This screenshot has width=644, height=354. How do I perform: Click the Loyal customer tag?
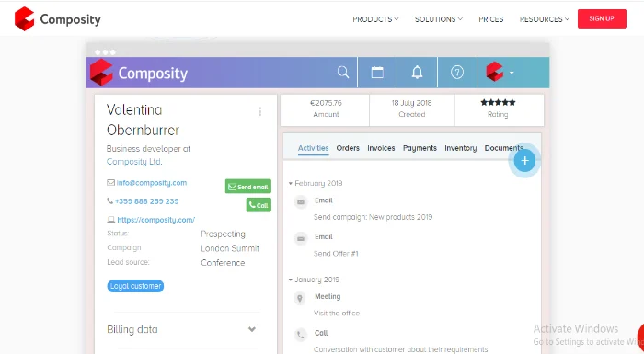click(135, 286)
